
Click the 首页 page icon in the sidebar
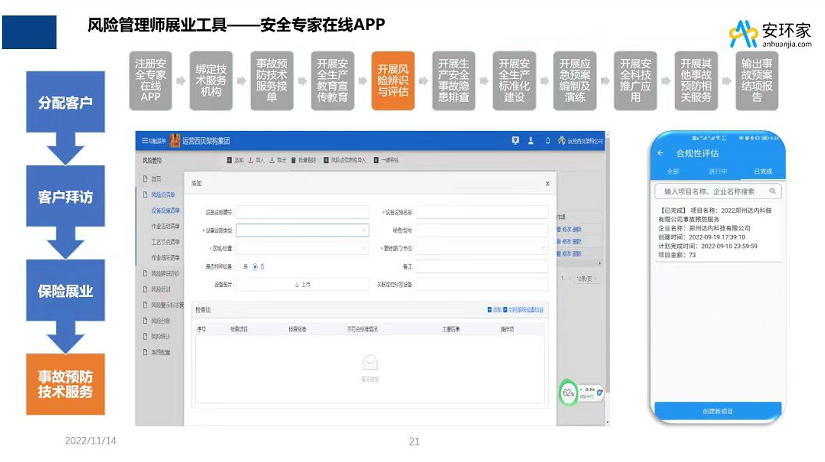[x=144, y=177]
